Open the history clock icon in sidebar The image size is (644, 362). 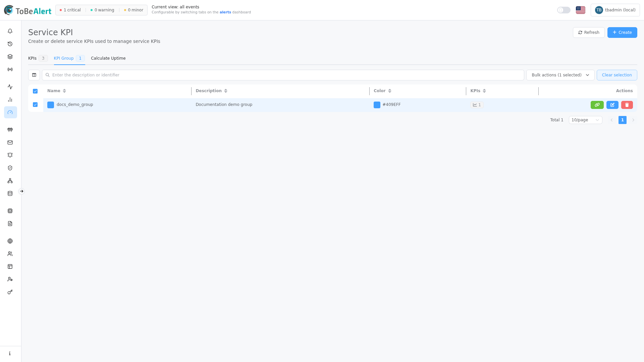[10, 44]
